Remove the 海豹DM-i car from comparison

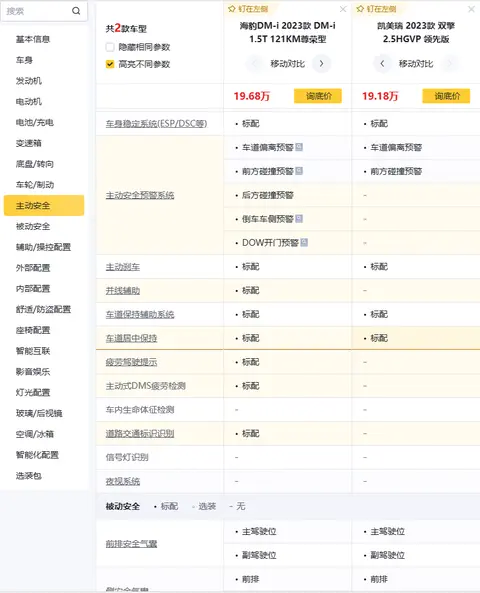tap(343, 9)
